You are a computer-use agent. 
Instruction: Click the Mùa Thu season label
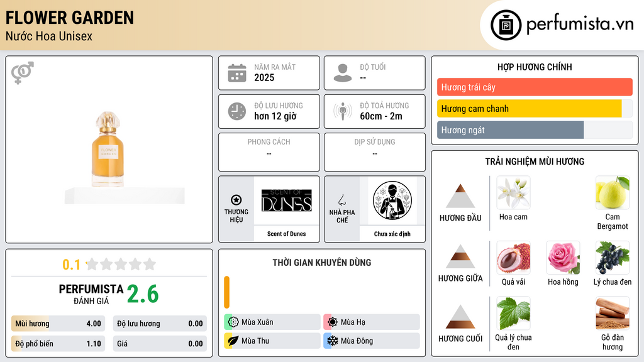[x=255, y=341]
